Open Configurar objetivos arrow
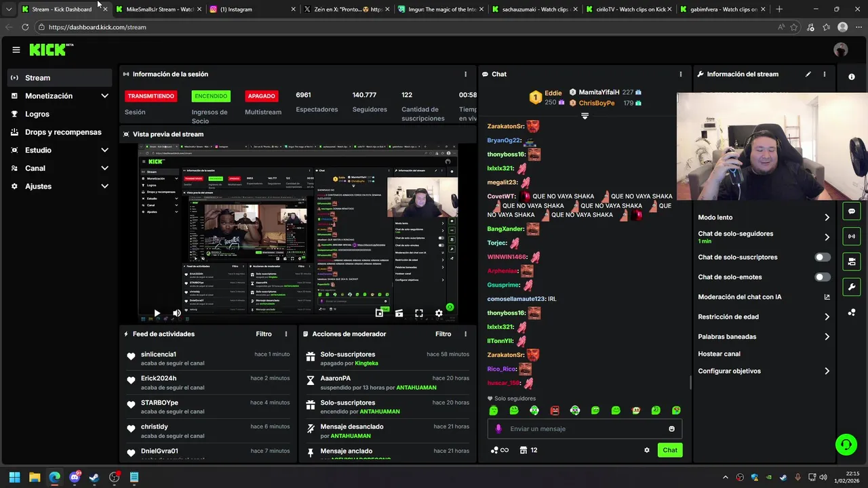868x488 pixels. 827,371
